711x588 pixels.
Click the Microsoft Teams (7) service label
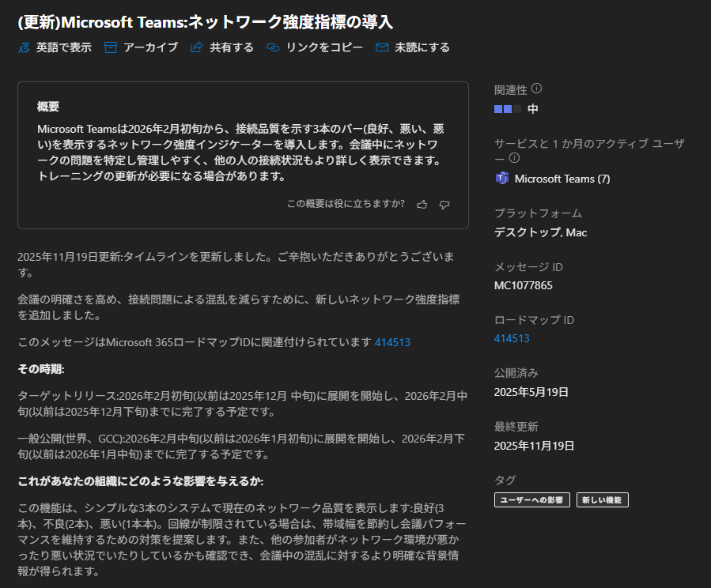click(x=562, y=179)
